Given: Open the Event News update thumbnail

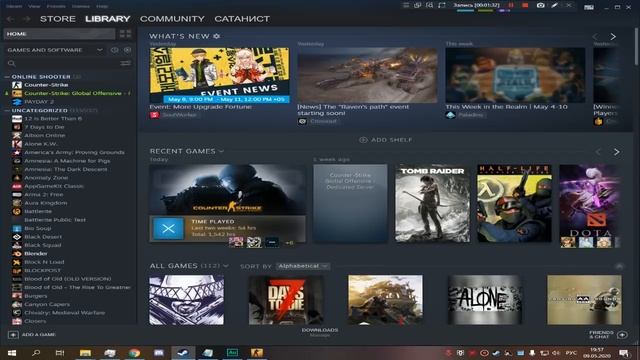Looking at the screenshot, I should point(220,75).
